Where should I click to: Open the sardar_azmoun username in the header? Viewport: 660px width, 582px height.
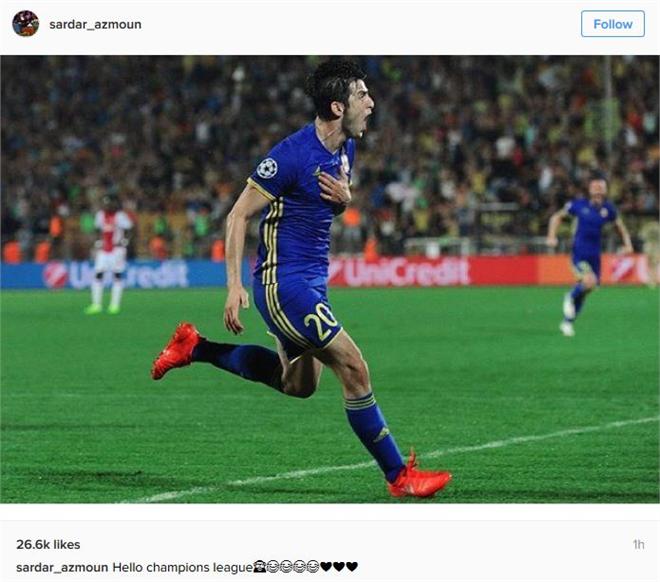coord(95,24)
